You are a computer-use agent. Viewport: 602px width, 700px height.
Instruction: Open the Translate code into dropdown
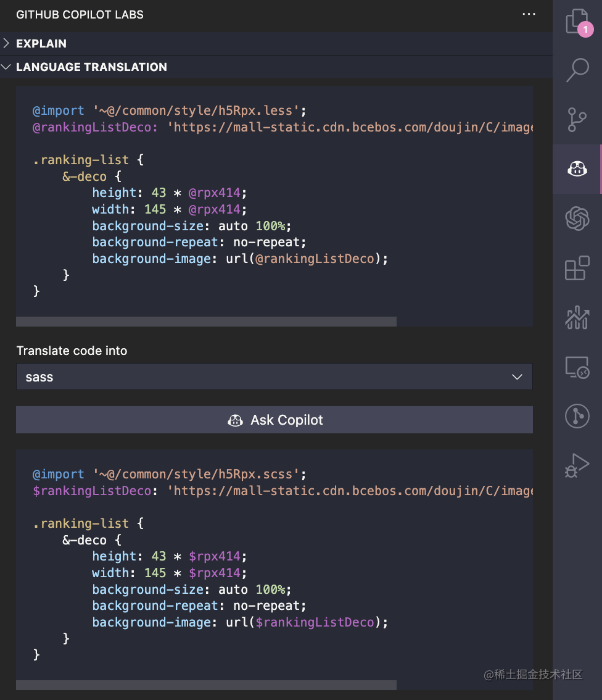coord(274,376)
